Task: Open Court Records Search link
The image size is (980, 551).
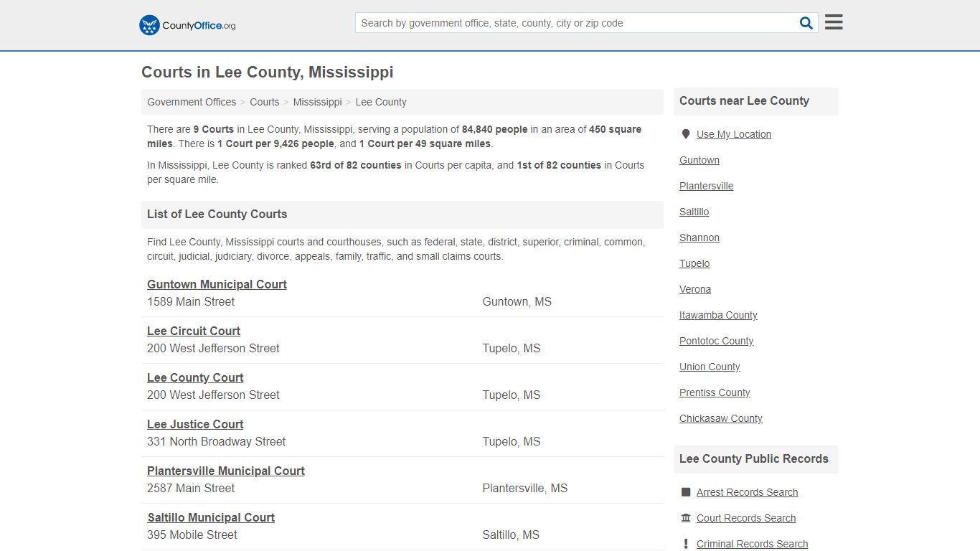Action: click(x=746, y=518)
